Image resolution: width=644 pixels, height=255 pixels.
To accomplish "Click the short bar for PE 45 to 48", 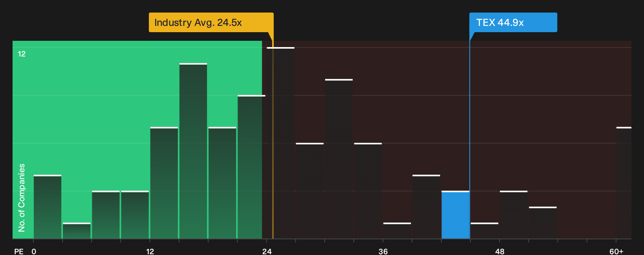I will 485,231.
